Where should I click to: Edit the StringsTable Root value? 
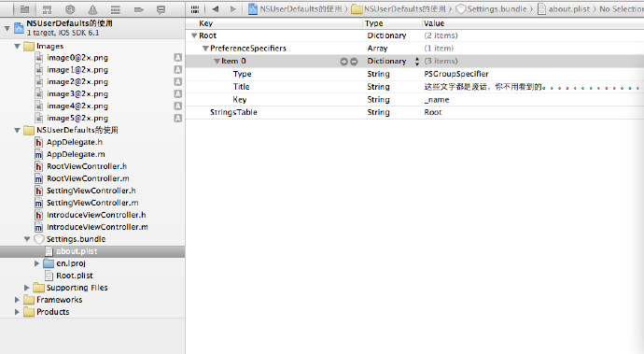[x=433, y=112]
